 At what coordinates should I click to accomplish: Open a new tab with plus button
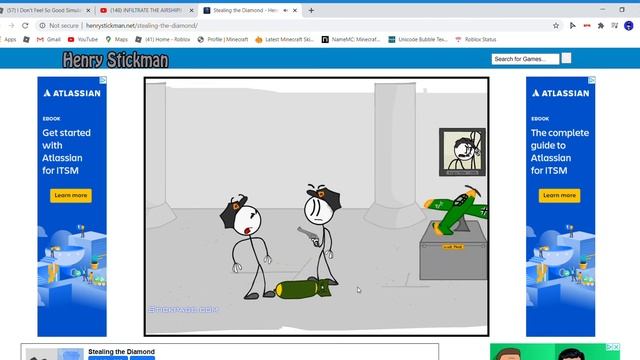point(311,10)
